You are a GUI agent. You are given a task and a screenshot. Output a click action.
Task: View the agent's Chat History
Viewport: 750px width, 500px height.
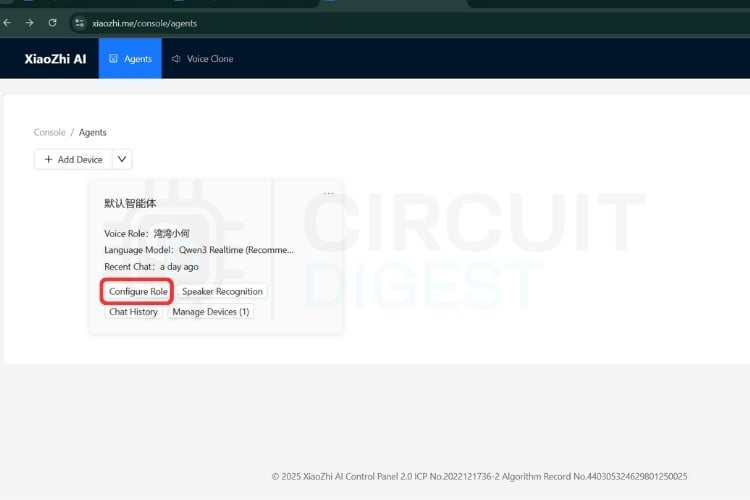click(x=133, y=311)
